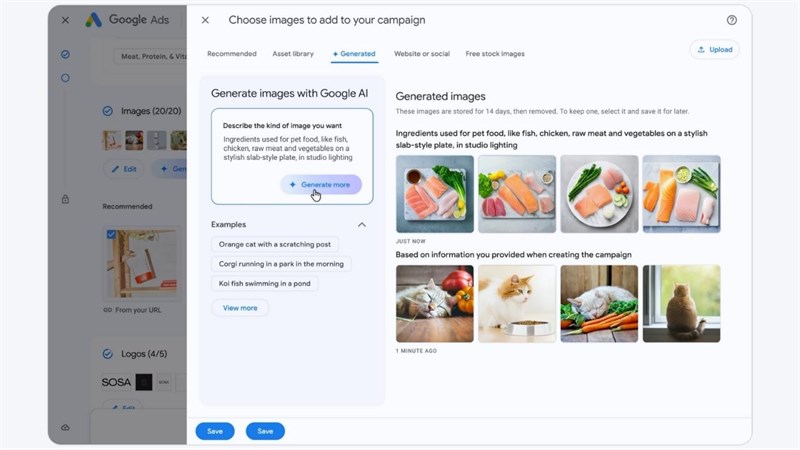Select the cat sleeping beside carrots image
The width and height of the screenshot is (800, 450).
(599, 304)
